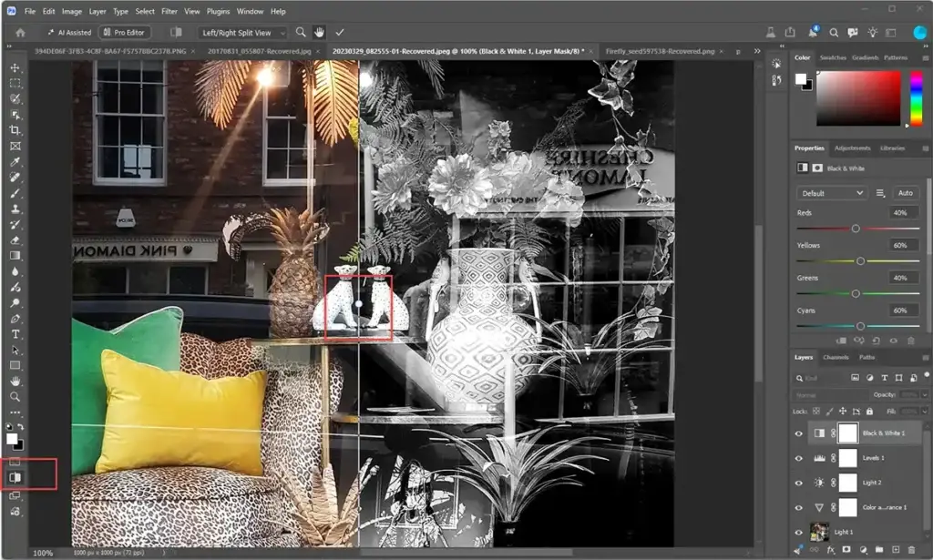Click the Home icon
Screen dimensions: 933x560
[x=20, y=33]
